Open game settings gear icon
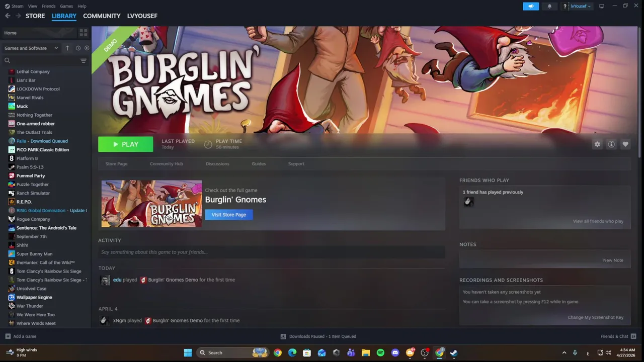Viewport: 644px width, 362px height. pos(597,144)
